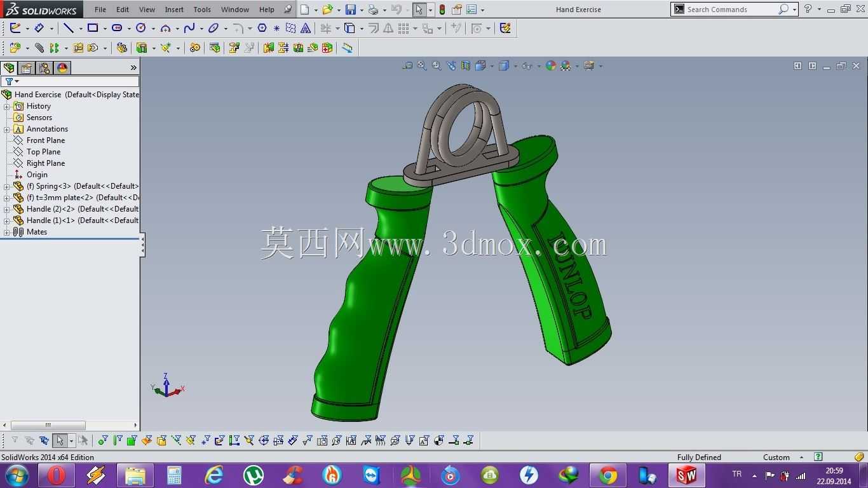
Task: Expand the Annotations tree node
Action: (x=7, y=129)
